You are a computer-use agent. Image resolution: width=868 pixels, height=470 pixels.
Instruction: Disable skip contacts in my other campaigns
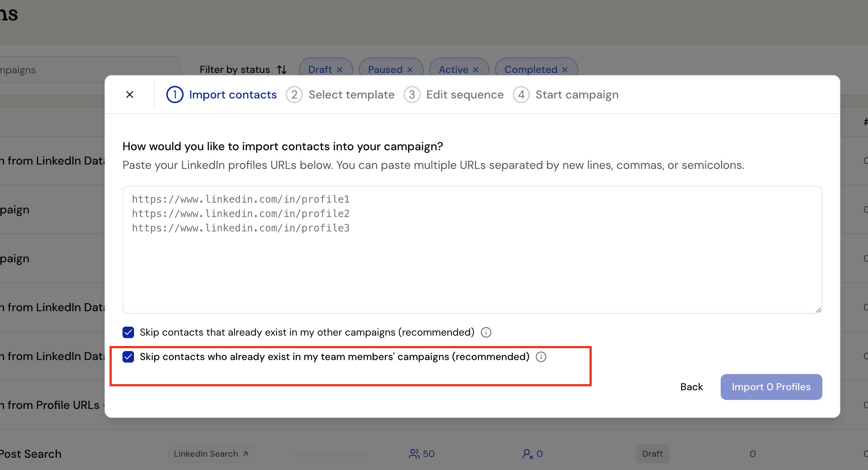coord(128,332)
